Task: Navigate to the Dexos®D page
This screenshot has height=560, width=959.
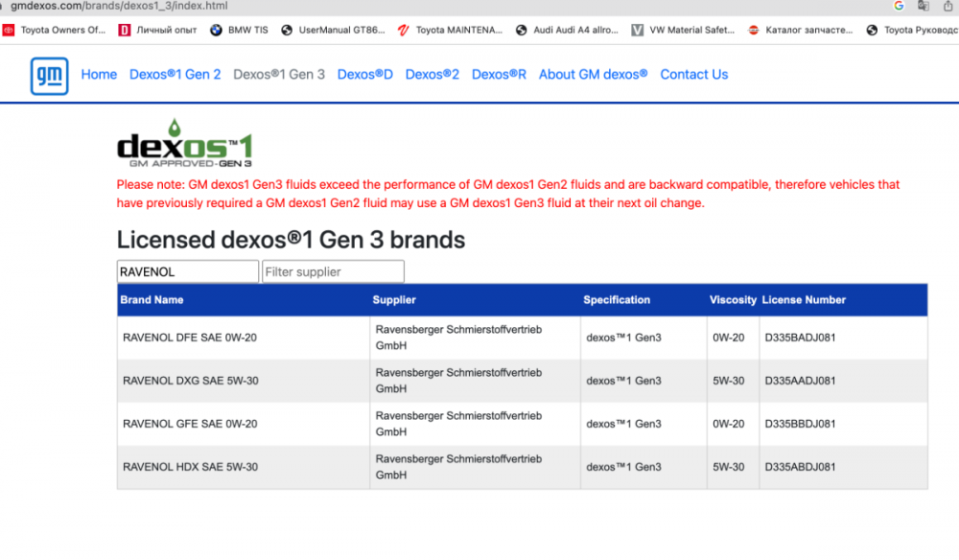Action: [364, 75]
